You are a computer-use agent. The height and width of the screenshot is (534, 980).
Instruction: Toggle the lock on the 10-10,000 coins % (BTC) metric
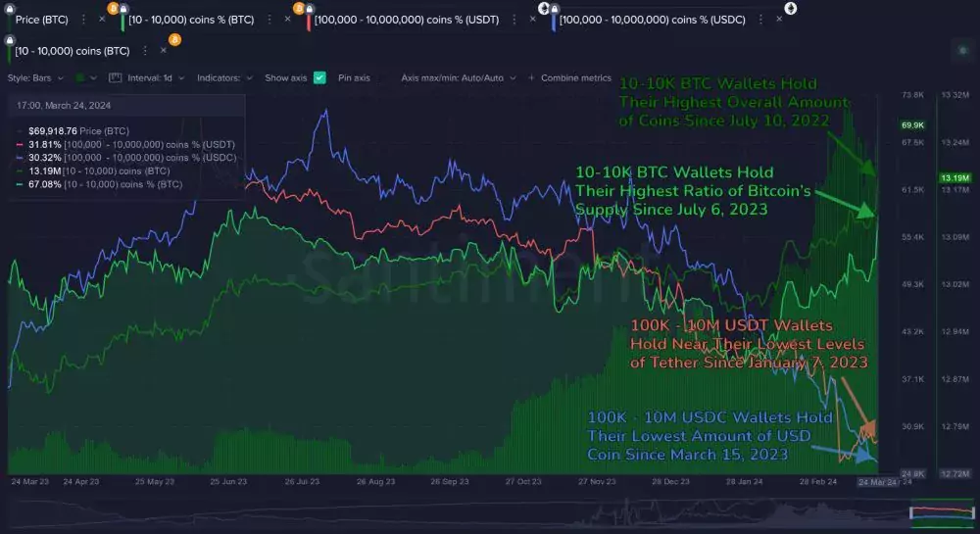click(123, 9)
